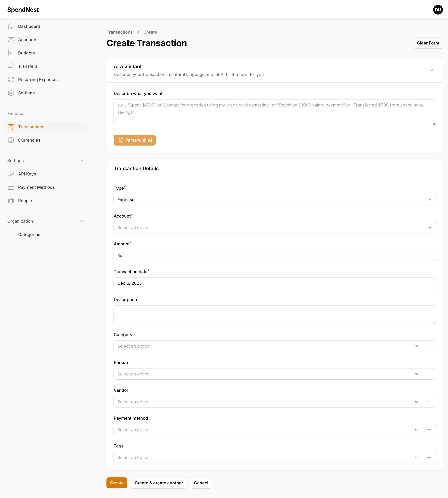Add new tag with plus icon
This screenshot has height=498, width=448.
pos(429,457)
